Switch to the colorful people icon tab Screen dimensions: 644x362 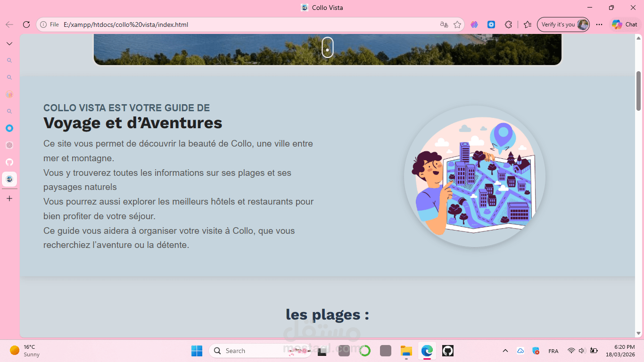[9, 94]
